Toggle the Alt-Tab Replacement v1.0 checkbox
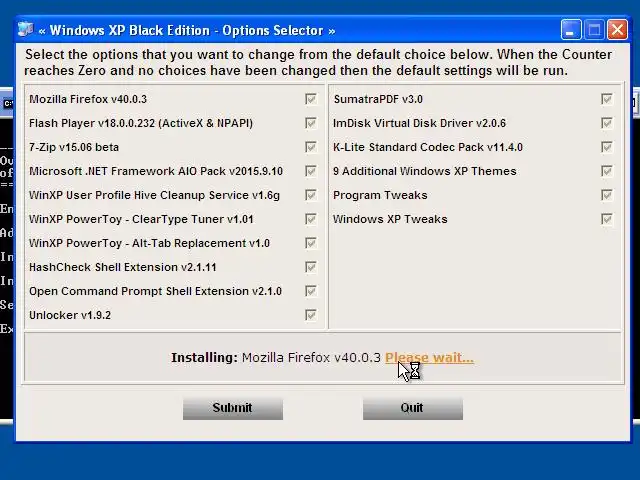 (x=311, y=243)
